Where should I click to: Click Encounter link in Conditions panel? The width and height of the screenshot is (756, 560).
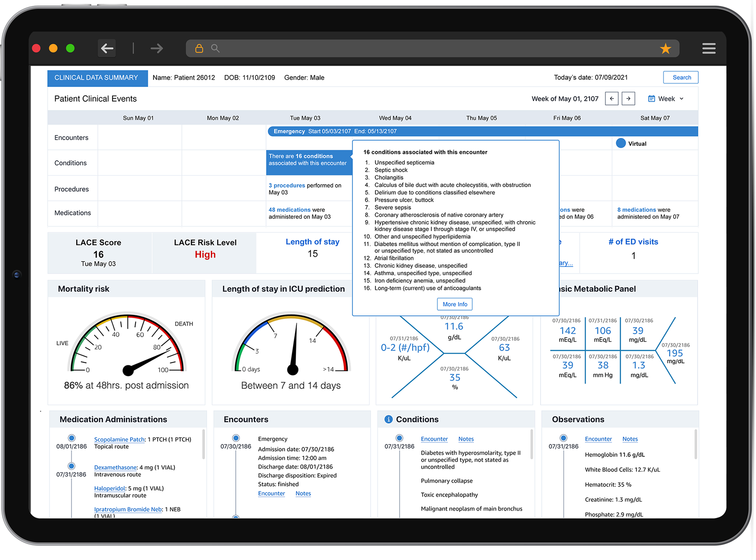tap(434, 439)
